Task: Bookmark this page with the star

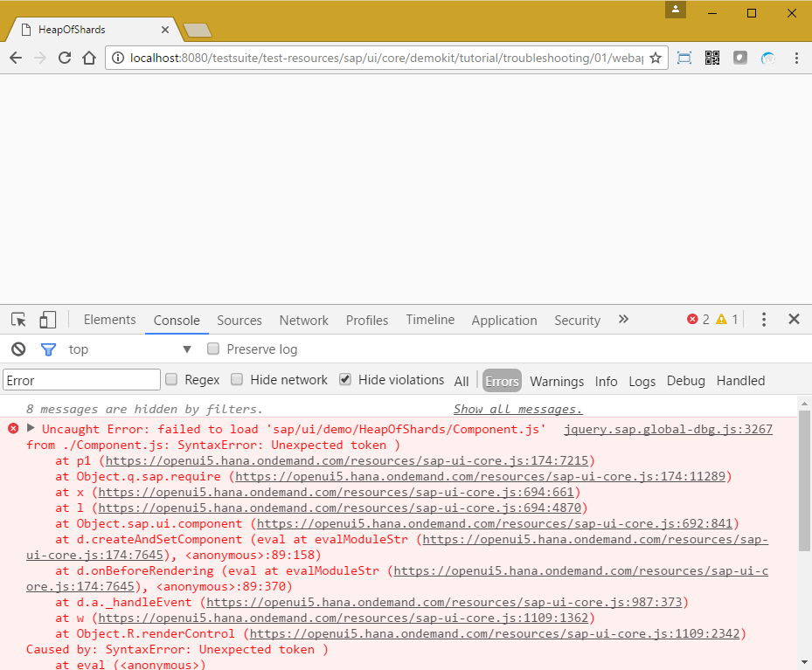Action: 655,58
